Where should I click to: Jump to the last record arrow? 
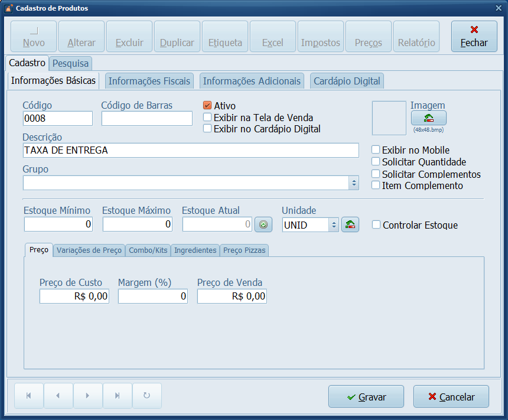(x=117, y=396)
